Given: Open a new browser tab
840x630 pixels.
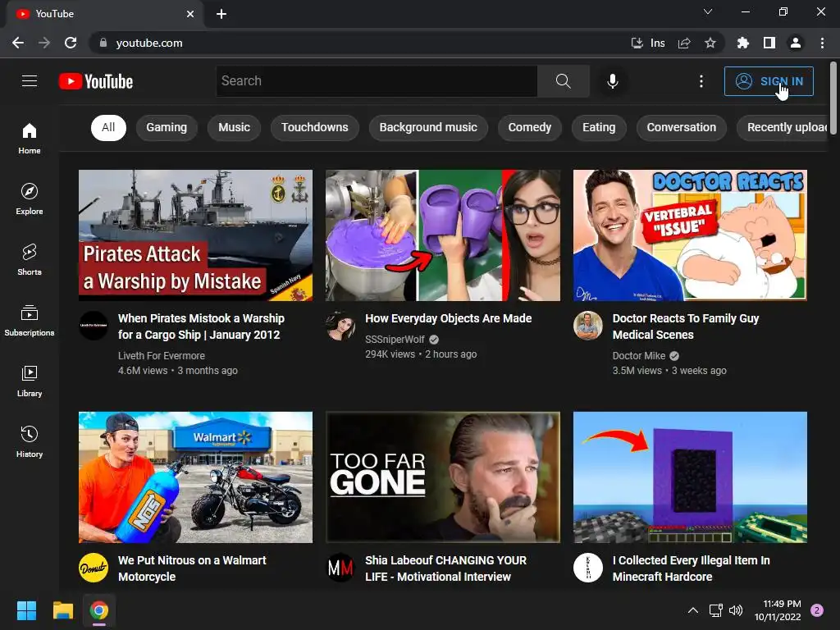Looking at the screenshot, I should tap(221, 14).
